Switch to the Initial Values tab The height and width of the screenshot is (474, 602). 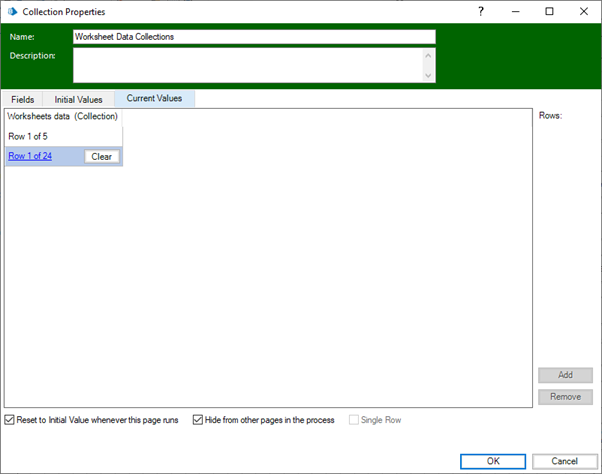pos(78,99)
